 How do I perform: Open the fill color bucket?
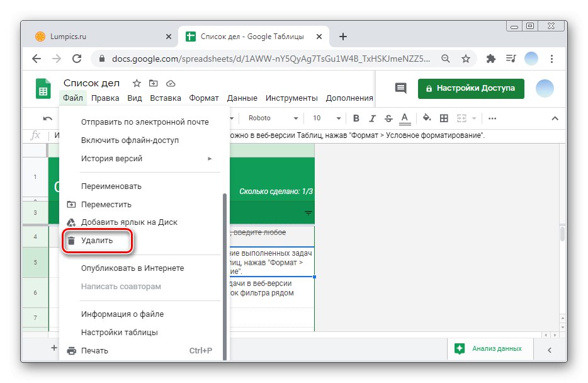coord(427,118)
